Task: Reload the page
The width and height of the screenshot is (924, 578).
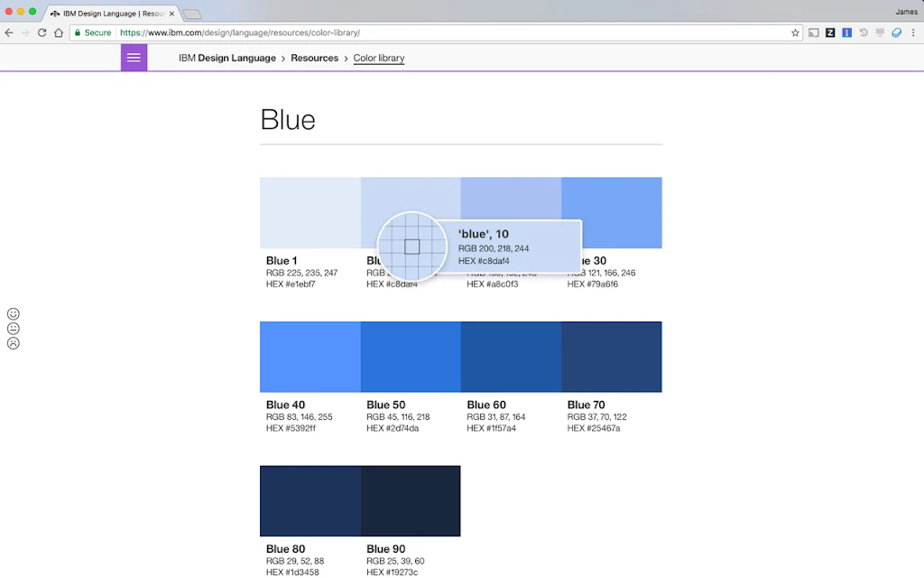Action: pyautogui.click(x=42, y=33)
